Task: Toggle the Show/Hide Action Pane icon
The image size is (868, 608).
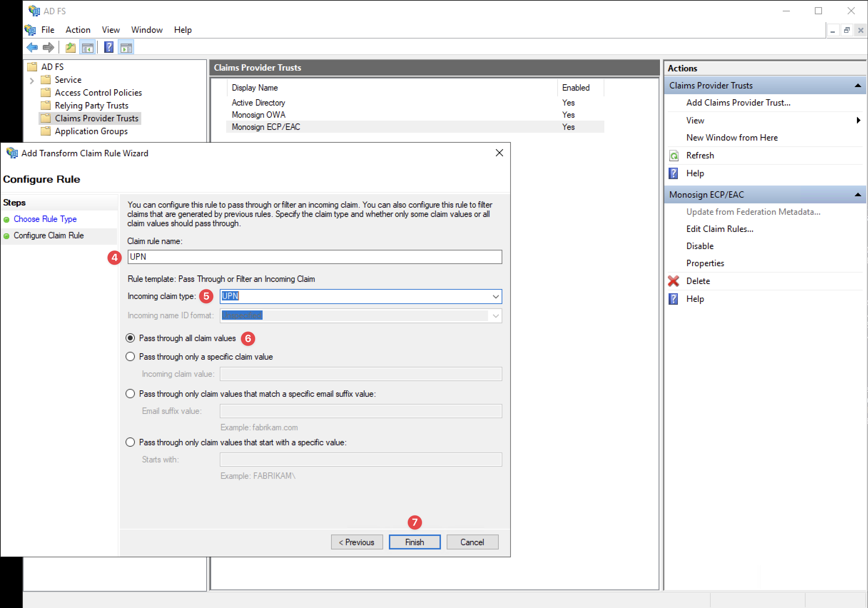Action: tap(126, 47)
